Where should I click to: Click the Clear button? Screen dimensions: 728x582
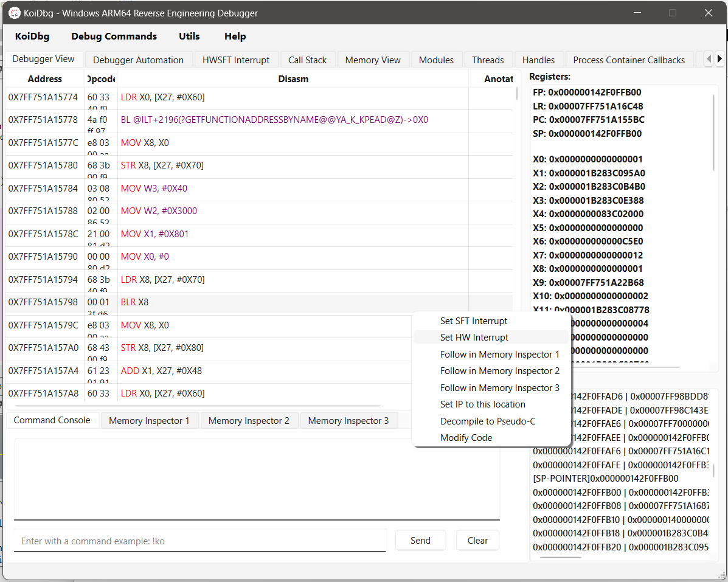tap(477, 540)
